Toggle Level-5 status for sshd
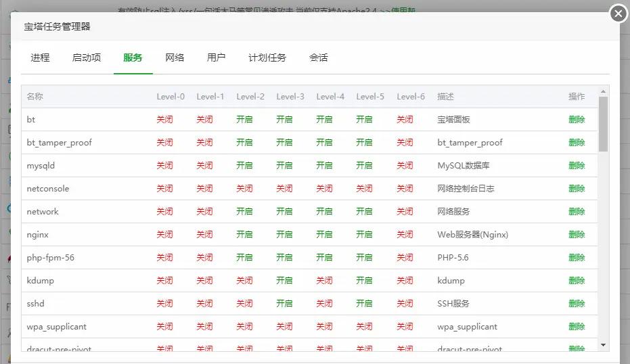 [364, 304]
